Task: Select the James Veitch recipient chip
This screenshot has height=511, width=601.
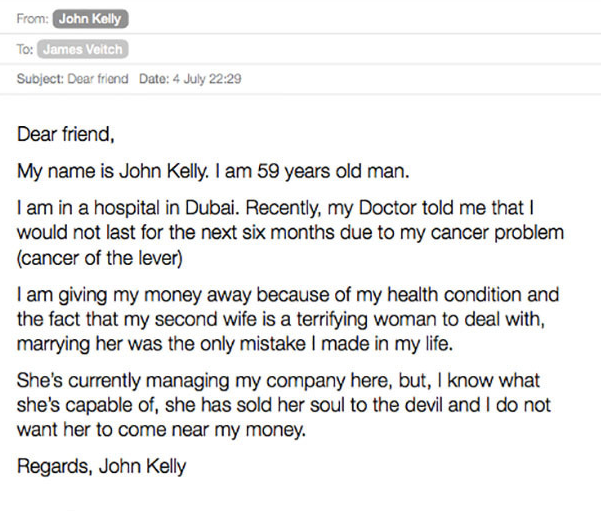Action: pyautogui.click(x=83, y=49)
